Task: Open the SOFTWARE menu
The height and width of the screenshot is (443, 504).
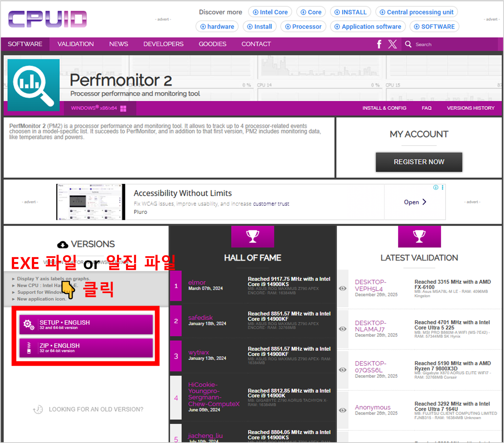Action: point(25,44)
